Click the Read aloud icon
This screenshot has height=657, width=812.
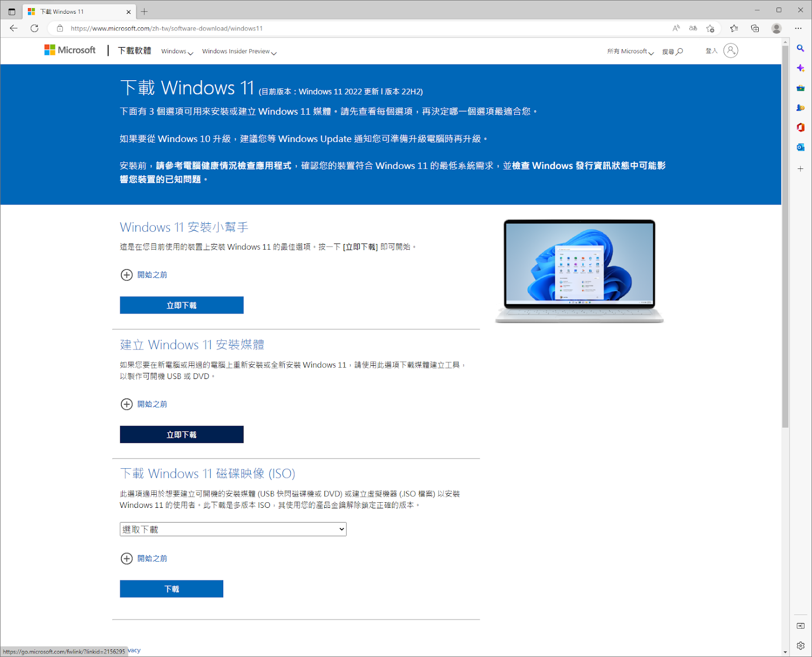(x=676, y=28)
